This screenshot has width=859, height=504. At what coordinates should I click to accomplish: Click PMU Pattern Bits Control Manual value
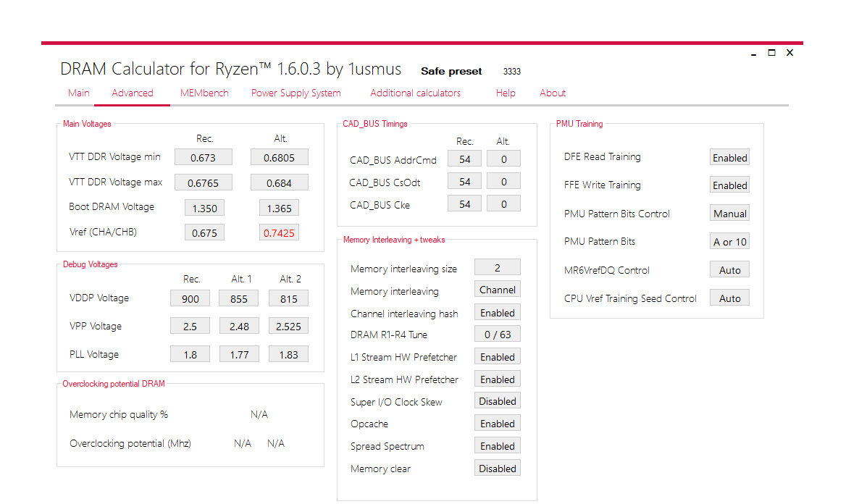(729, 213)
